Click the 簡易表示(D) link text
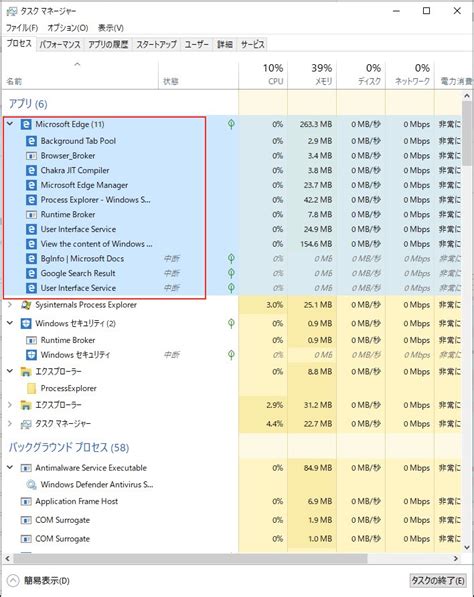This screenshot has height=597, width=474. 47,581
